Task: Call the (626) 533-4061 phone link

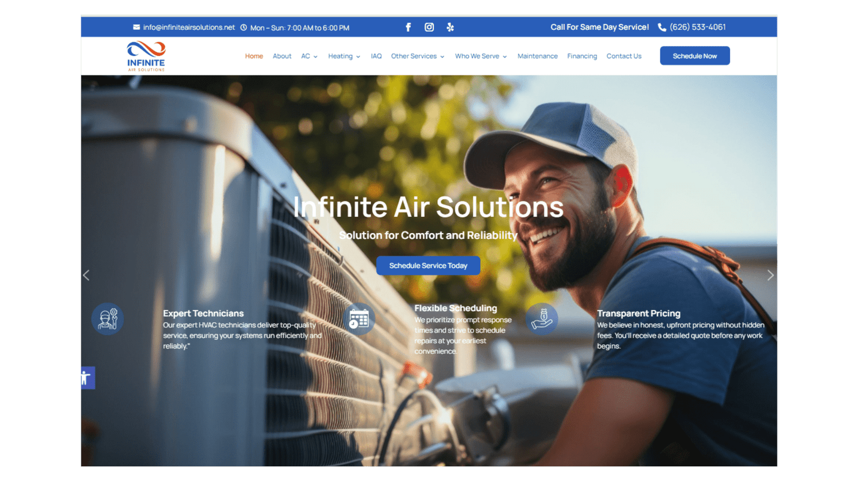Action: [x=697, y=27]
